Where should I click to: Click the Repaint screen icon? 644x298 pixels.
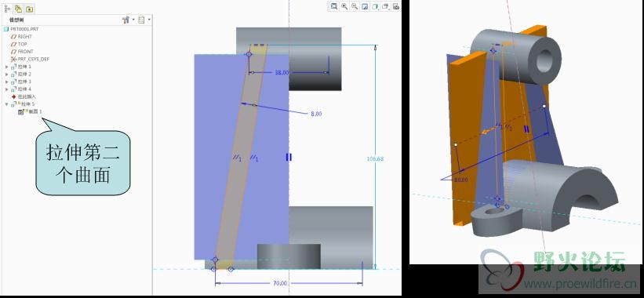(x=365, y=6)
